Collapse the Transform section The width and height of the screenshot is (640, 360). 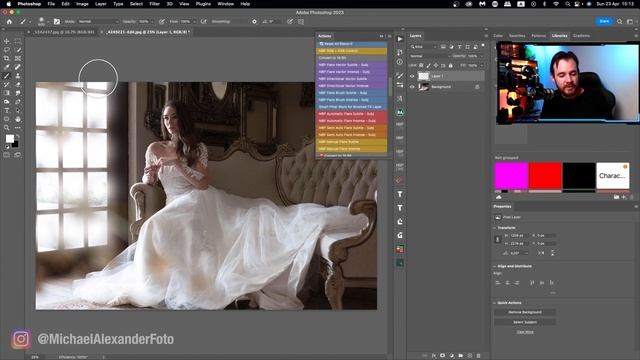495,228
